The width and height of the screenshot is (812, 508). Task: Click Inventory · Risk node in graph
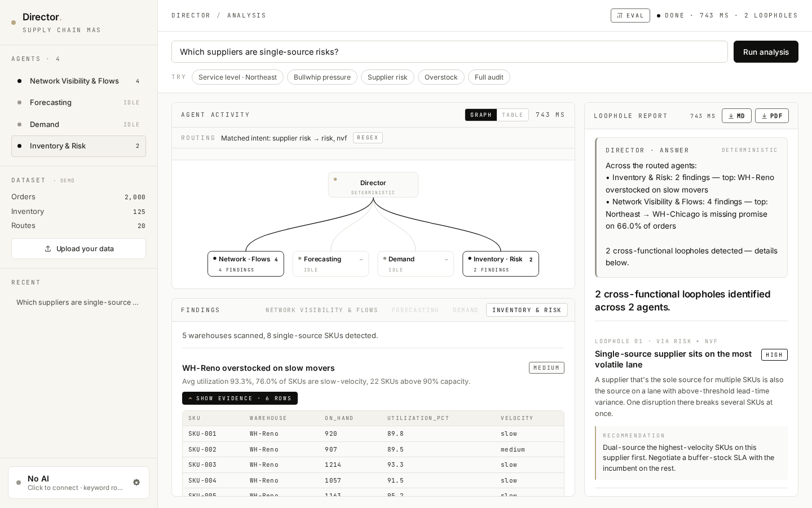click(501, 264)
